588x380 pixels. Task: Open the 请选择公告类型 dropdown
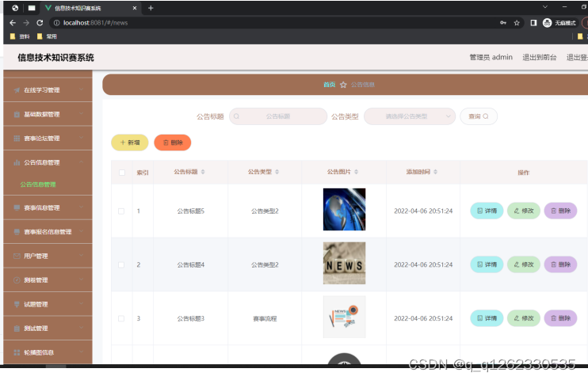tap(410, 116)
